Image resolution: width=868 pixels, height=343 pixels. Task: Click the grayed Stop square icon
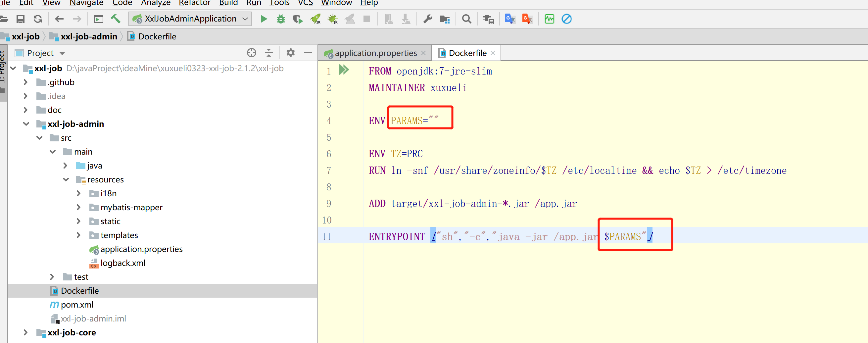tap(366, 19)
